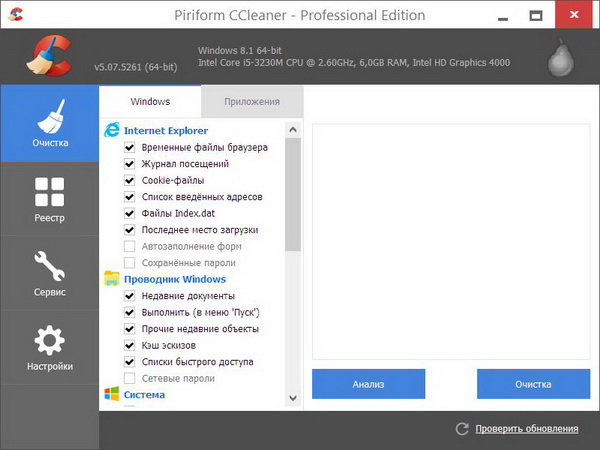Switch to the Приложения tab

(251, 102)
